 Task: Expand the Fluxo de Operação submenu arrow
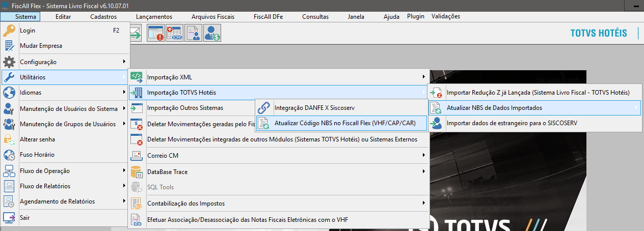124,171
